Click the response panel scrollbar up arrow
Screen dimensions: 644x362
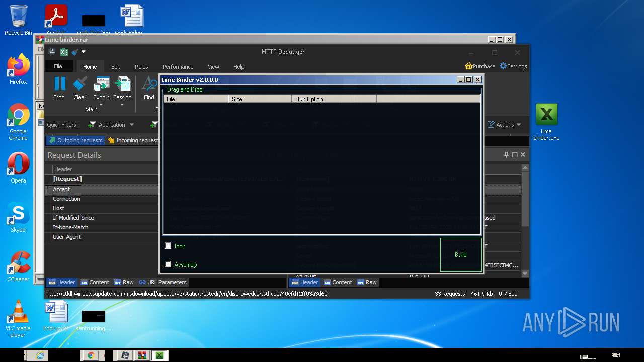[x=525, y=168]
